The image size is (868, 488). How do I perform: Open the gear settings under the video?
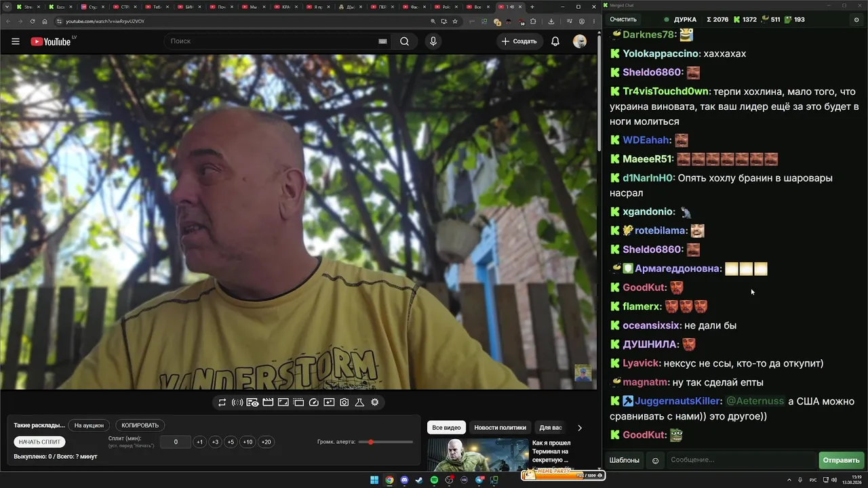coord(374,403)
